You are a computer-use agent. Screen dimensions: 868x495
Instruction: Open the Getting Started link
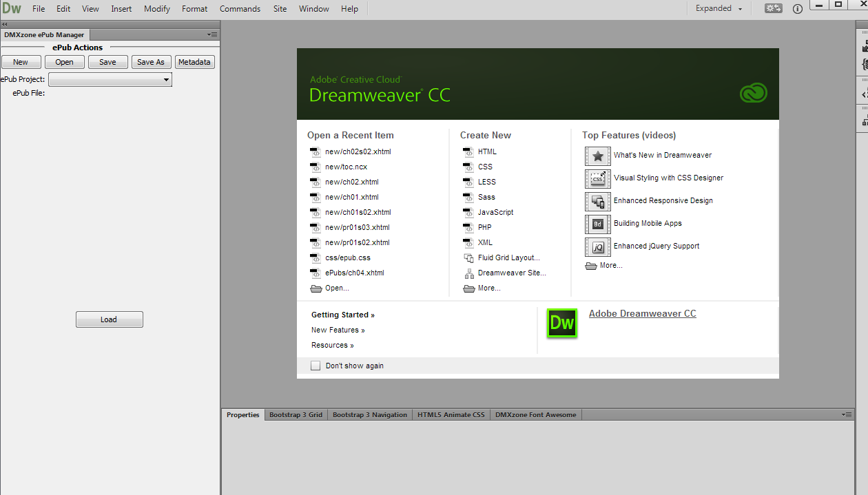pos(343,315)
